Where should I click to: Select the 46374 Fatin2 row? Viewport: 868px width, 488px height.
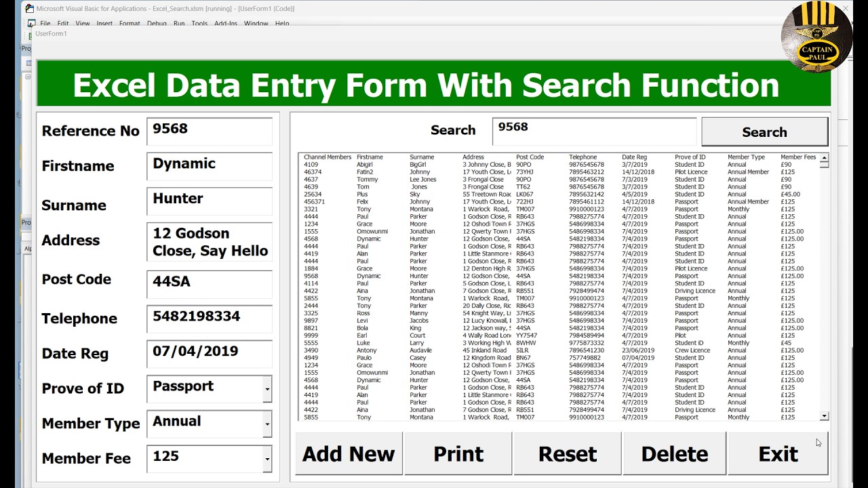tap(559, 172)
